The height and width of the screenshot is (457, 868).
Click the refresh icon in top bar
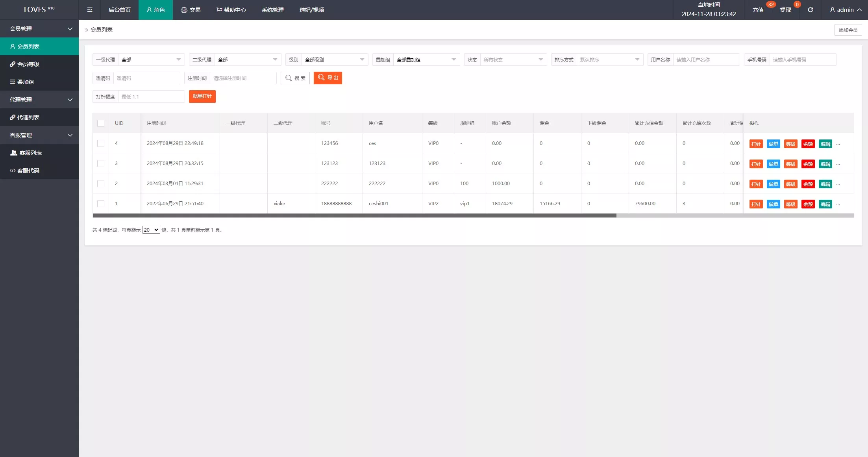click(810, 10)
